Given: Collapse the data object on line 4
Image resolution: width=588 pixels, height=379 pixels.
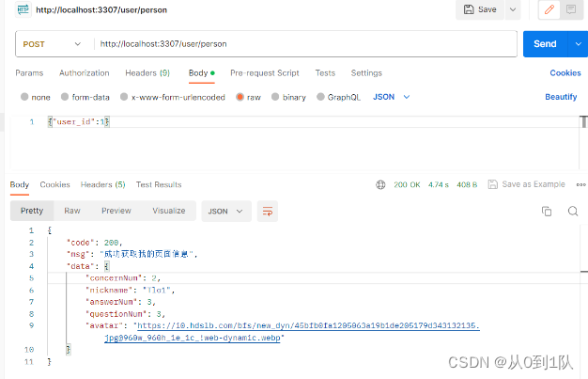Looking at the screenshot, I should tap(107, 266).
